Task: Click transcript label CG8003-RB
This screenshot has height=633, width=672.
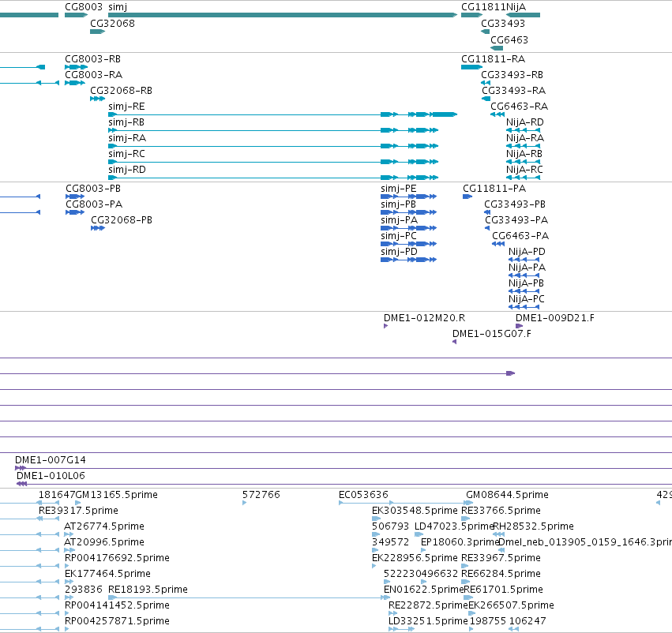Action: click(x=92, y=58)
